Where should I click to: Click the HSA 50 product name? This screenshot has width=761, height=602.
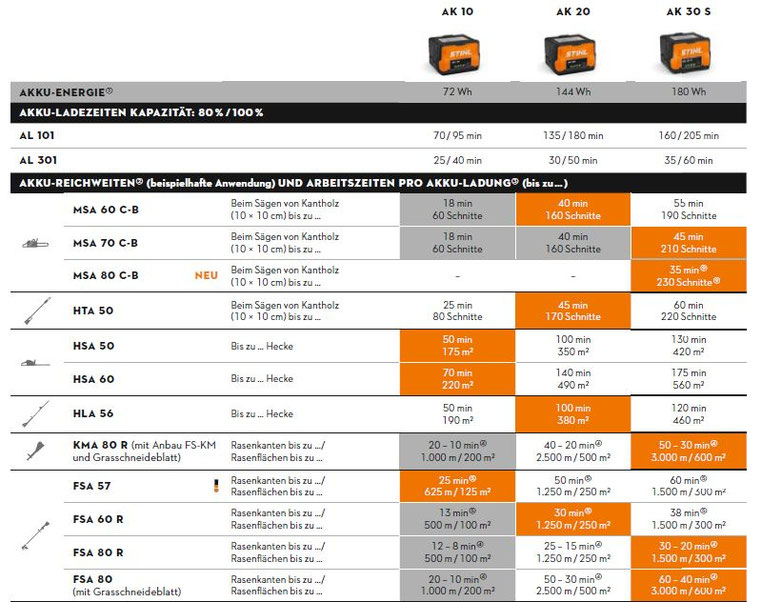(94, 346)
